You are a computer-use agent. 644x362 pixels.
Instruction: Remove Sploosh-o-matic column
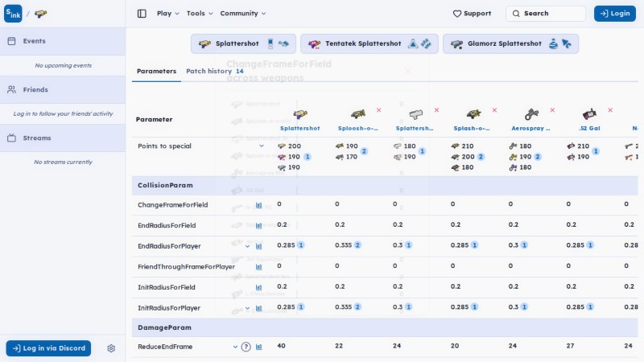pyautogui.click(x=378, y=110)
